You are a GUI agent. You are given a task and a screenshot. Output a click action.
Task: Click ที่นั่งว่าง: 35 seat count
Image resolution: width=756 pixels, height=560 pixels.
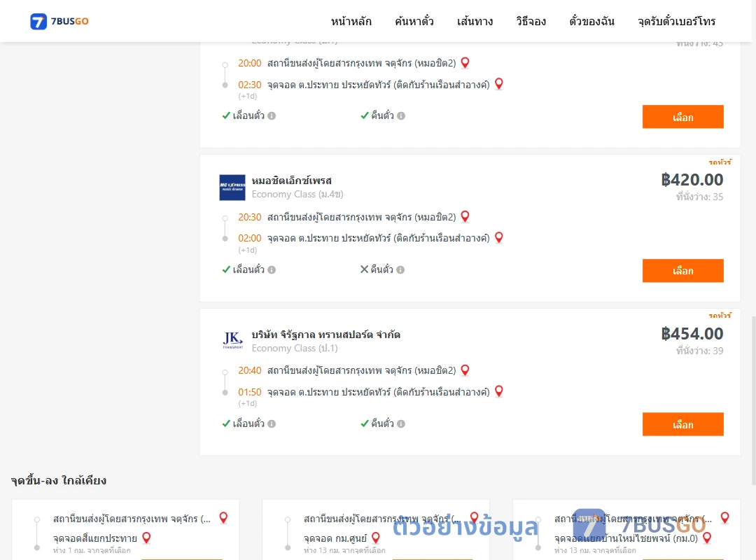[699, 196]
